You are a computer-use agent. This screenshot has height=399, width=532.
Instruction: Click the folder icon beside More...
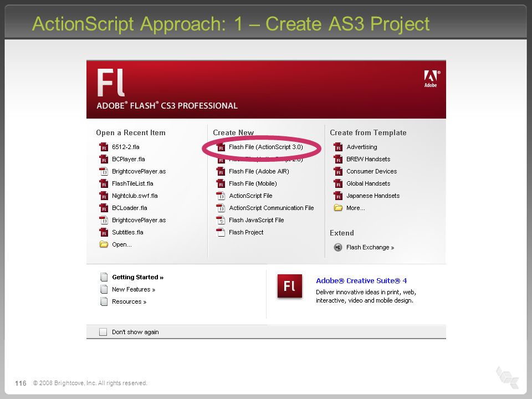pos(338,208)
